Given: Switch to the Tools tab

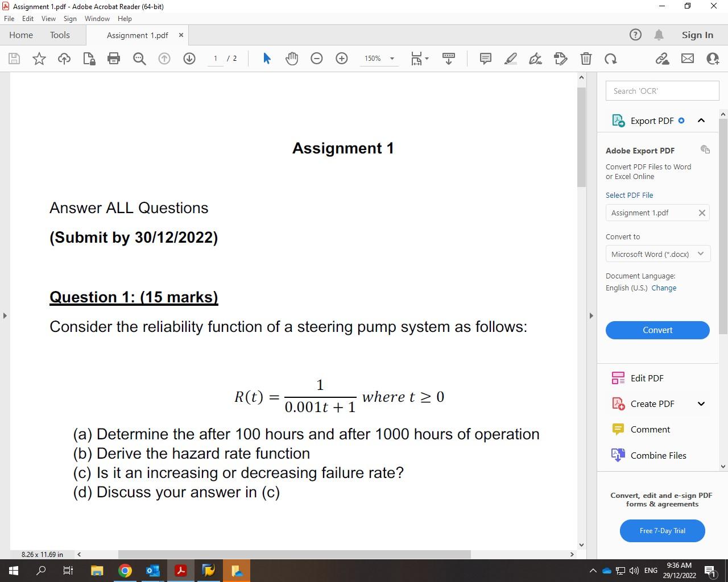Looking at the screenshot, I should [x=60, y=35].
